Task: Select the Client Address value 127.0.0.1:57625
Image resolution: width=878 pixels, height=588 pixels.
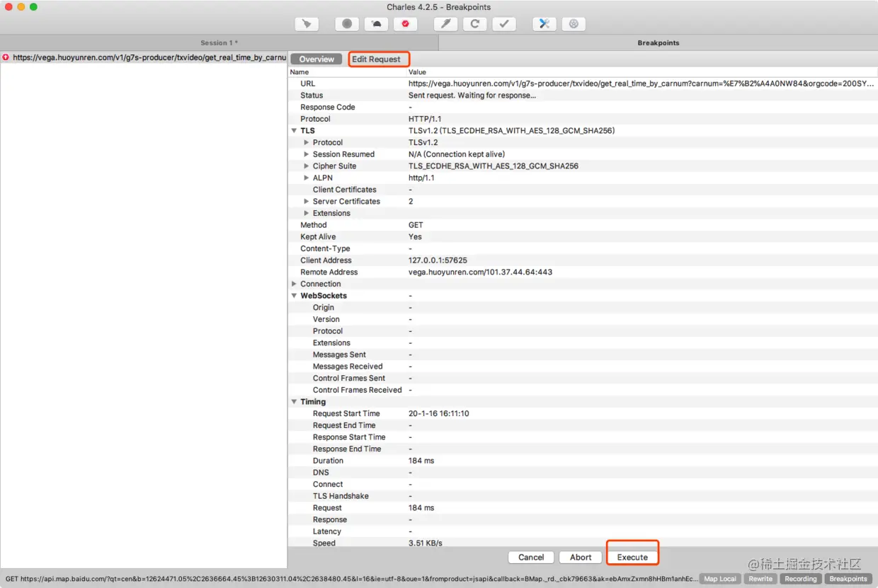Action: (x=438, y=260)
